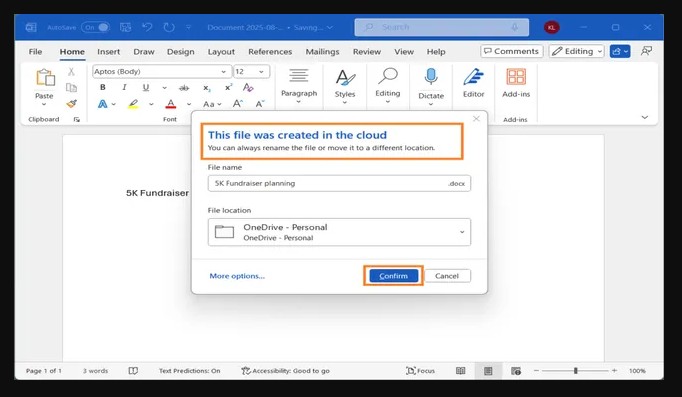682x397 pixels.
Task: Open the File tab
Action: pos(35,52)
